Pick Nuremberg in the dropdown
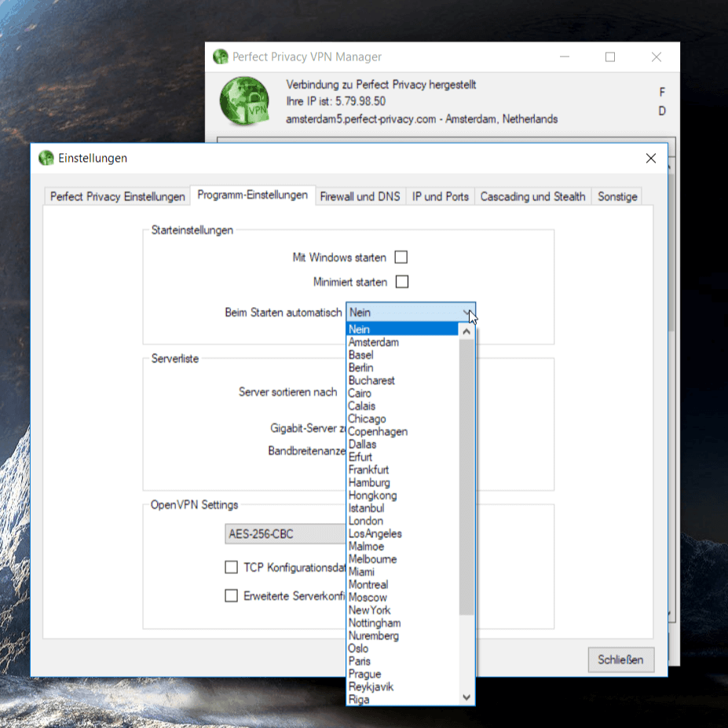728x728 pixels. tap(403, 635)
